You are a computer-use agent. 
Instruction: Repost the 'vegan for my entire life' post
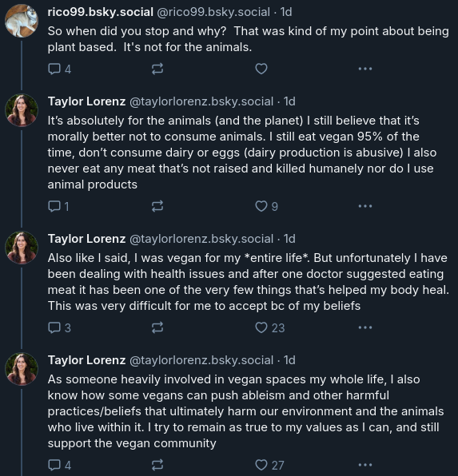(x=157, y=328)
